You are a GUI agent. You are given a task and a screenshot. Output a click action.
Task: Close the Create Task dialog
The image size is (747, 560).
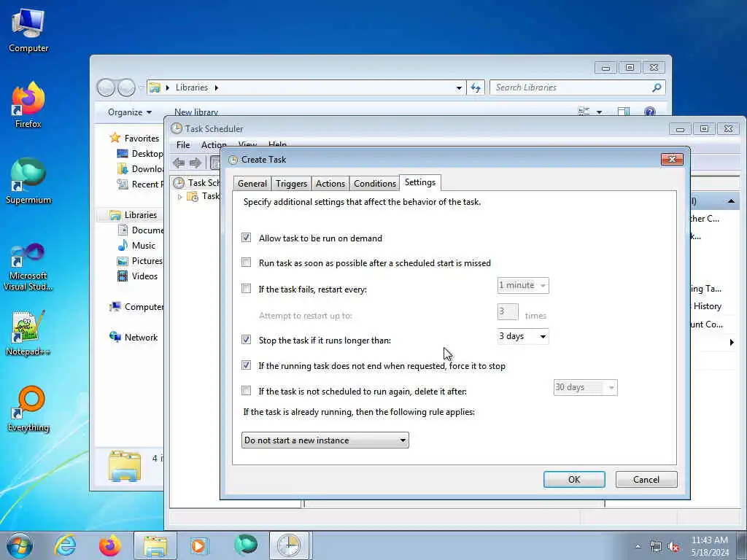[x=672, y=159]
